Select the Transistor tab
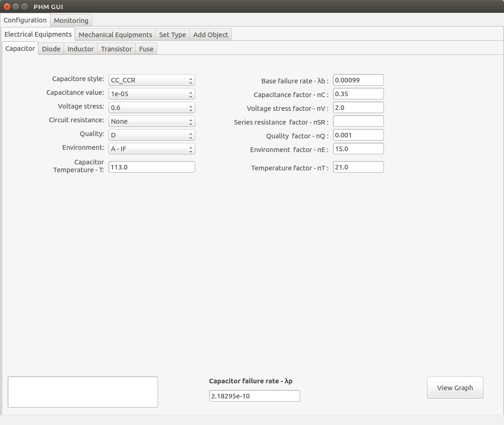 [116, 49]
